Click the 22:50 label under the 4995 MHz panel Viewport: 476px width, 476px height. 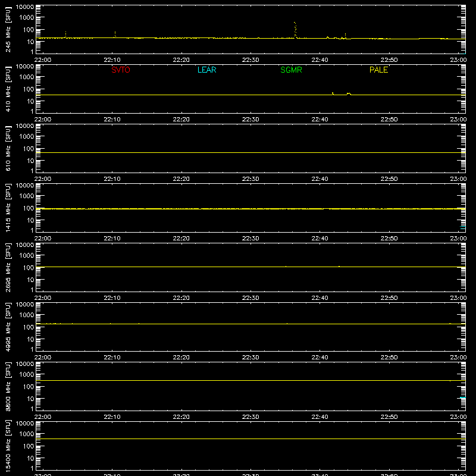coord(389,358)
